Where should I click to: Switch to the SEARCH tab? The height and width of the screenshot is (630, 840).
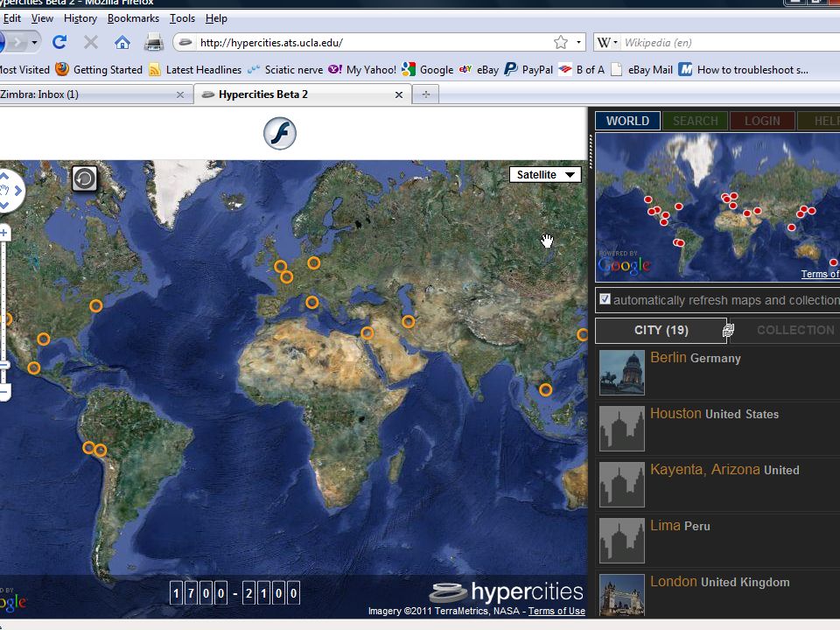pos(695,121)
